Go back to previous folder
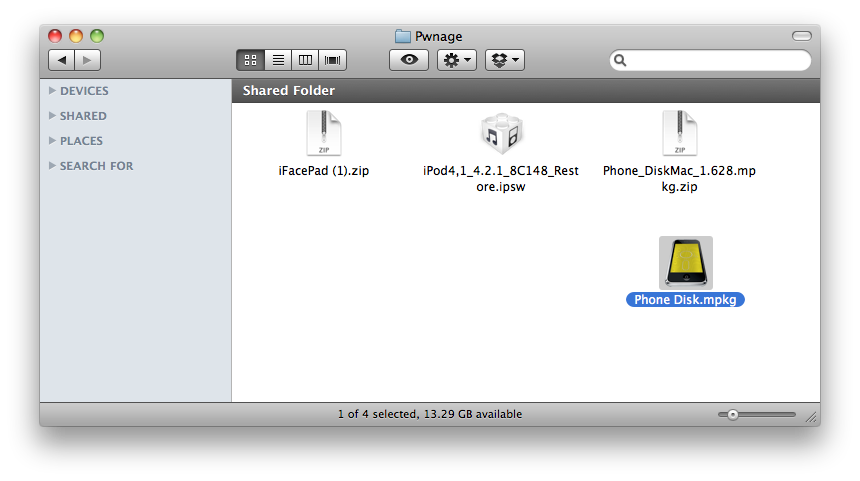Viewport: 860px width, 481px height. point(62,60)
